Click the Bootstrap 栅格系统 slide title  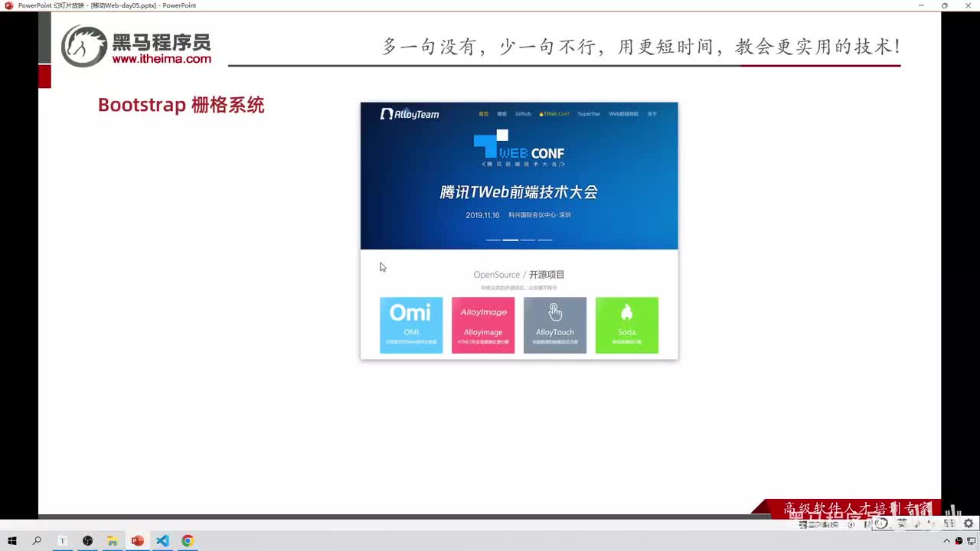click(x=181, y=105)
